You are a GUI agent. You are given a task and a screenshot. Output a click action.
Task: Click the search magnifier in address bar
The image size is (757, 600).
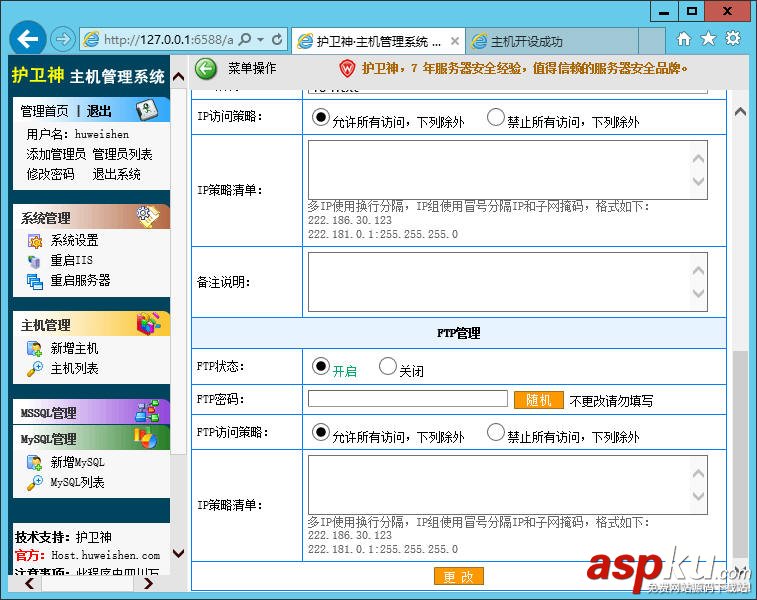click(x=245, y=39)
